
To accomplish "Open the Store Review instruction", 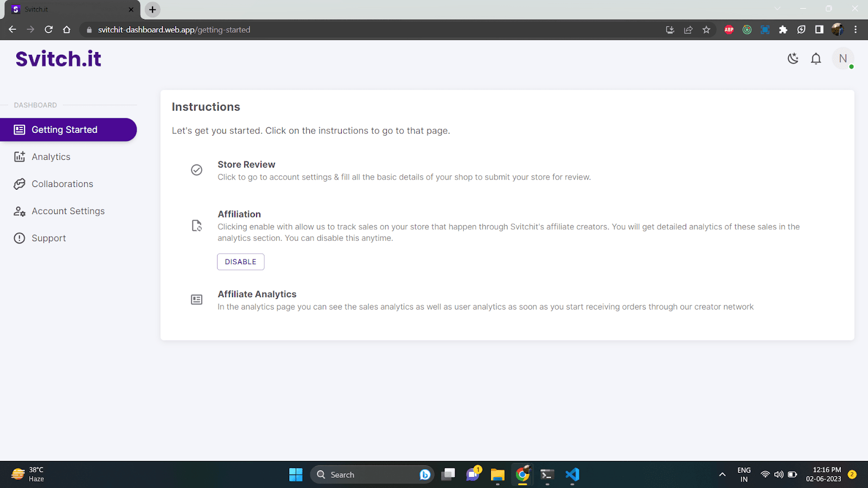I will point(246,164).
